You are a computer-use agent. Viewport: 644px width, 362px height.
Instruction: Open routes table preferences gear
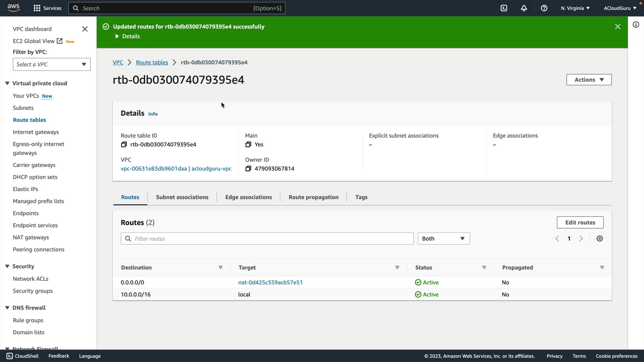point(600,239)
